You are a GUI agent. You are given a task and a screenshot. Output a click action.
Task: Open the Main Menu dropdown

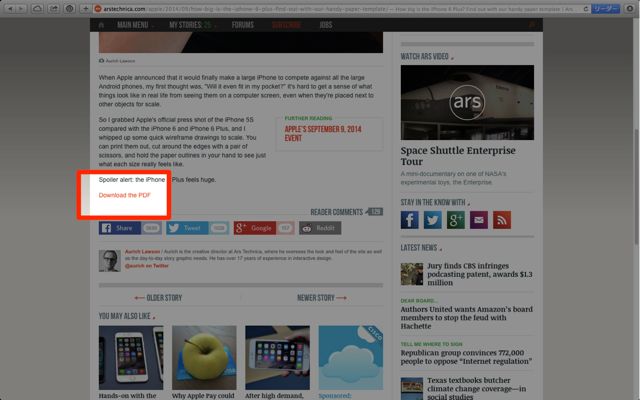135,25
